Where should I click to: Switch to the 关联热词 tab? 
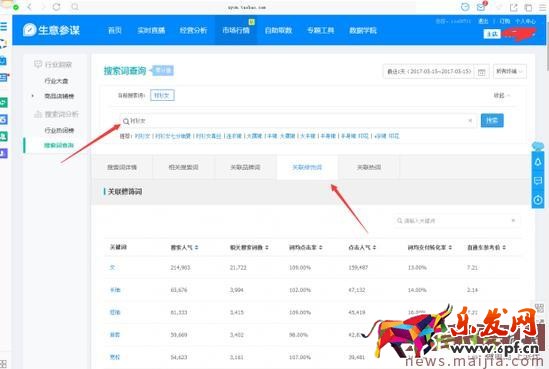click(369, 167)
